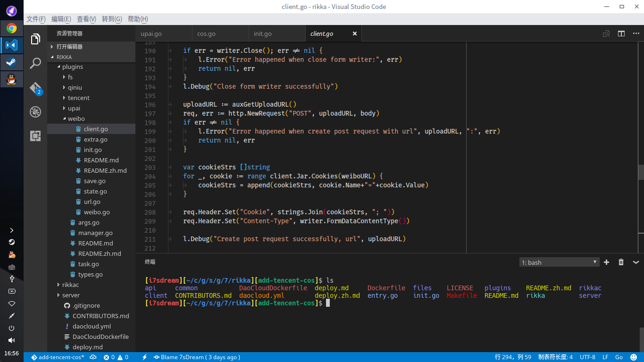Click the add-tencent-cos branch in status bar
This screenshot has width=644, height=362.
tap(58, 357)
